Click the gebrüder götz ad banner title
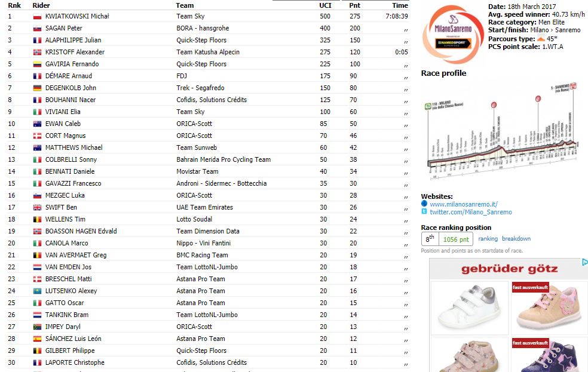Image resolution: width=588 pixels, height=372 pixels. click(509, 269)
